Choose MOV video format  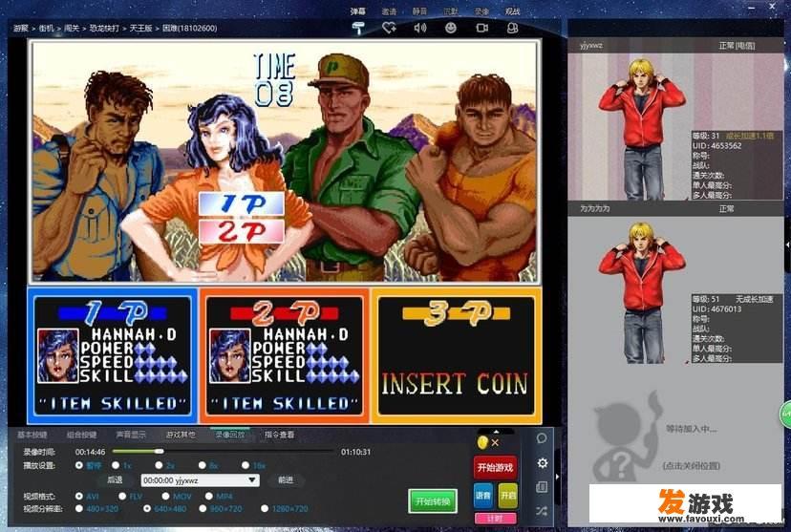(x=165, y=497)
